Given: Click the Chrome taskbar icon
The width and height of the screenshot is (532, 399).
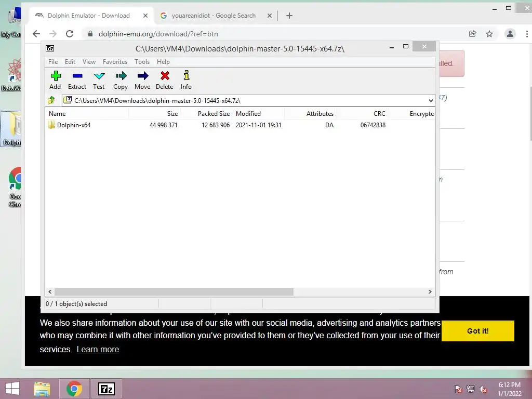Looking at the screenshot, I should tap(74, 389).
